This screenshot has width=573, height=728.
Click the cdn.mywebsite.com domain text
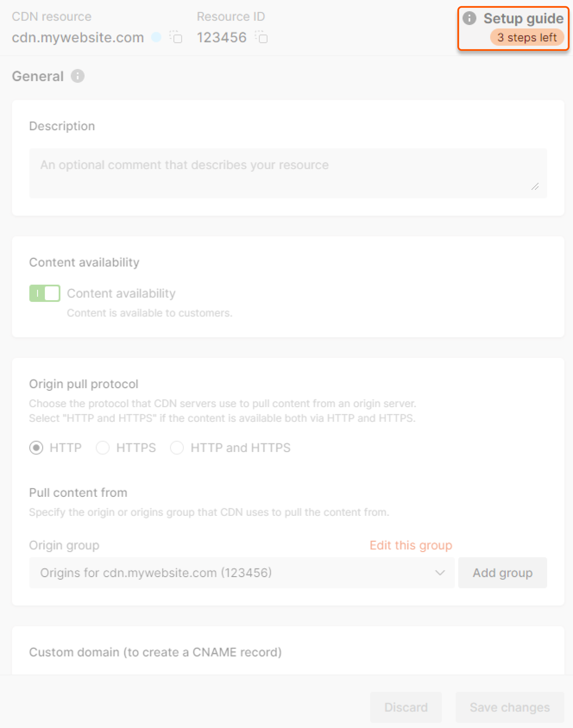click(78, 37)
